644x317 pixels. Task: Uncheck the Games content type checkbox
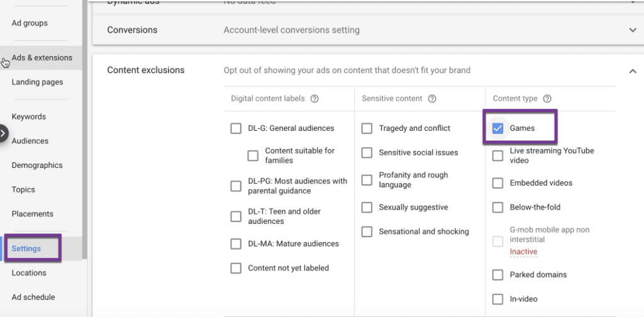coord(497,128)
